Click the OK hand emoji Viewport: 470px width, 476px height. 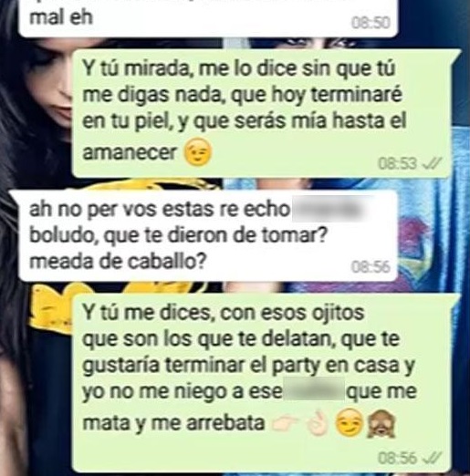(319, 423)
